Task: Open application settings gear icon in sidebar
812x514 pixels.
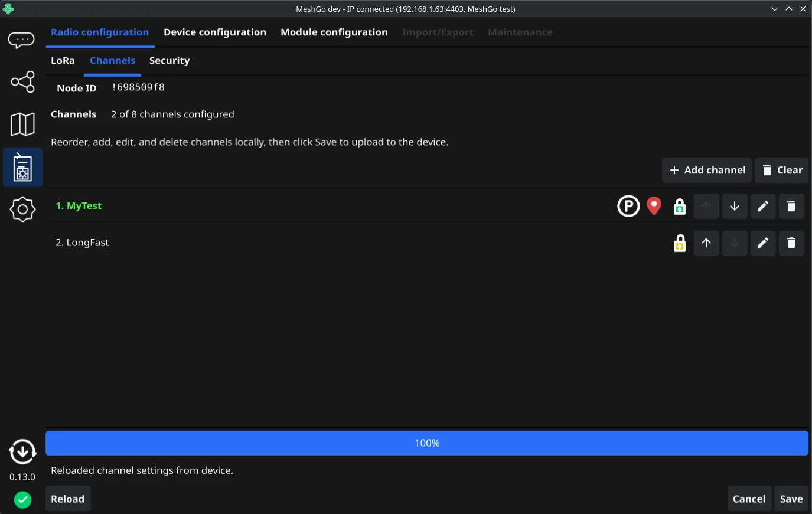Action: (22, 209)
